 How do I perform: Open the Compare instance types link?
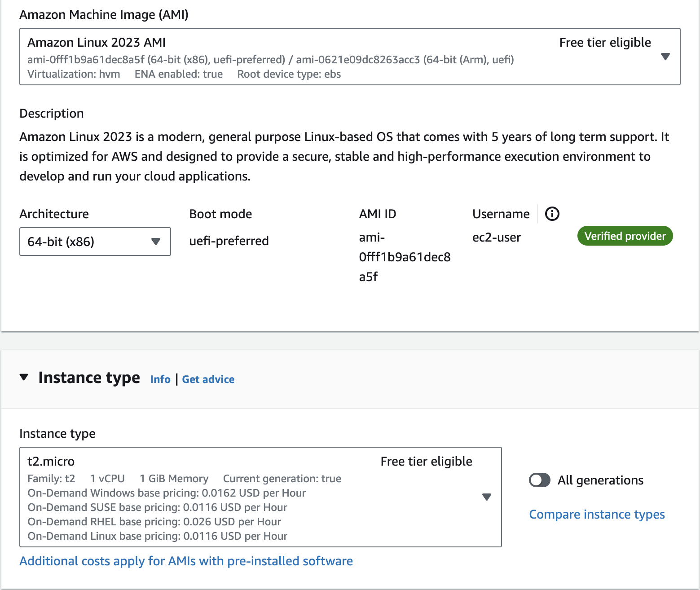[597, 514]
